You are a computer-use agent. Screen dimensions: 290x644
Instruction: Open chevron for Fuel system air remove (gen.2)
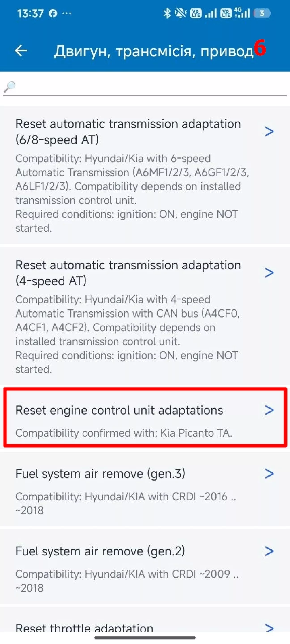[269, 551]
